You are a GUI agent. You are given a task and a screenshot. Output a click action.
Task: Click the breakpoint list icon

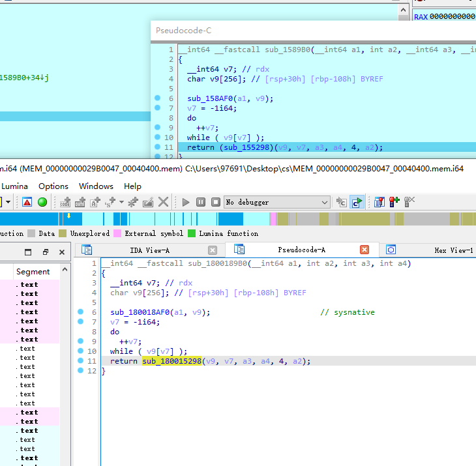[379, 202]
